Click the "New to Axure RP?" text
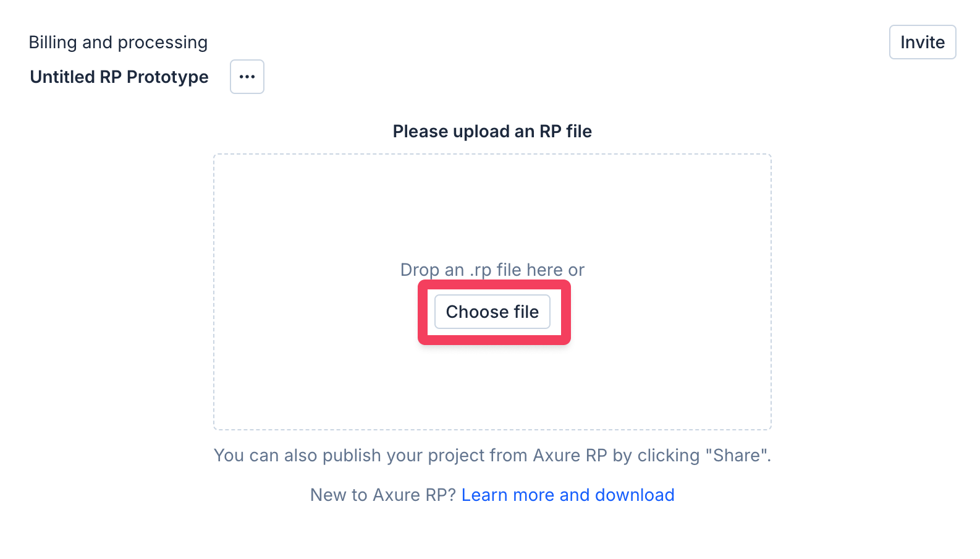 383,495
